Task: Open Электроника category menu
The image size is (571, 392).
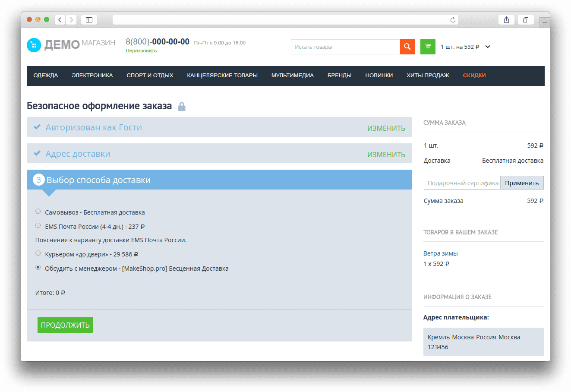Action: pos(92,76)
